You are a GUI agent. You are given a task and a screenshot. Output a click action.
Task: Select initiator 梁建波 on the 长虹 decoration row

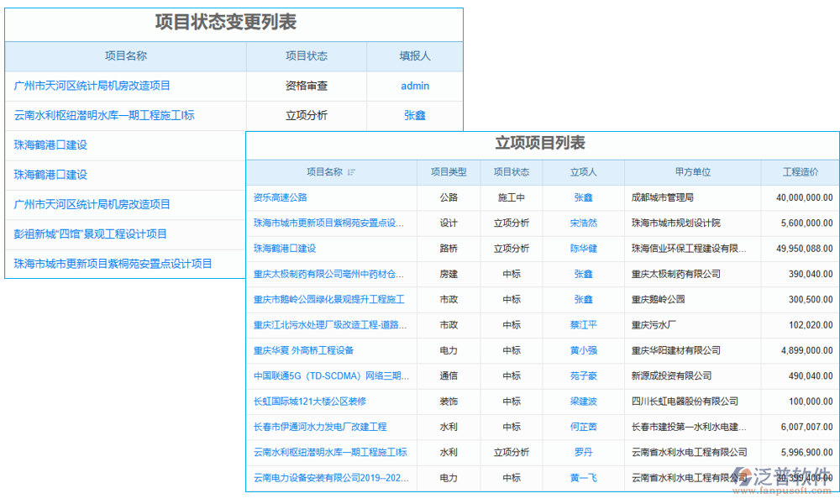coord(583,402)
